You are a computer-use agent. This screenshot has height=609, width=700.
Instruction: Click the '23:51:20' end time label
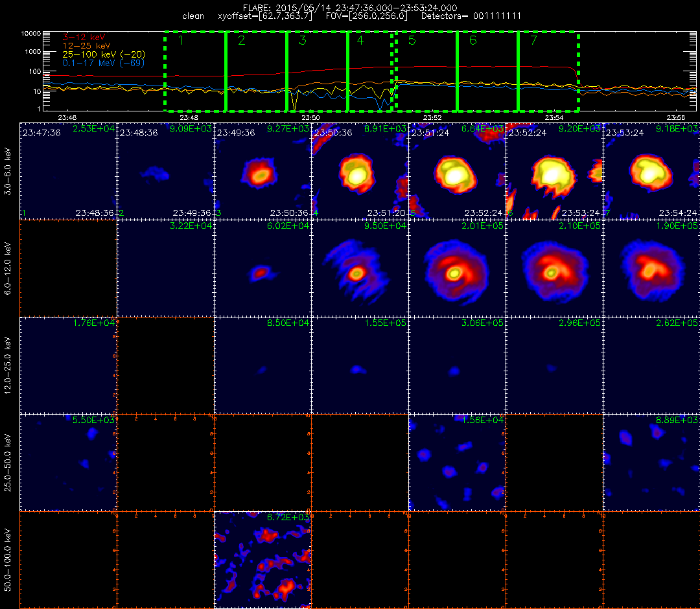tap(386, 213)
